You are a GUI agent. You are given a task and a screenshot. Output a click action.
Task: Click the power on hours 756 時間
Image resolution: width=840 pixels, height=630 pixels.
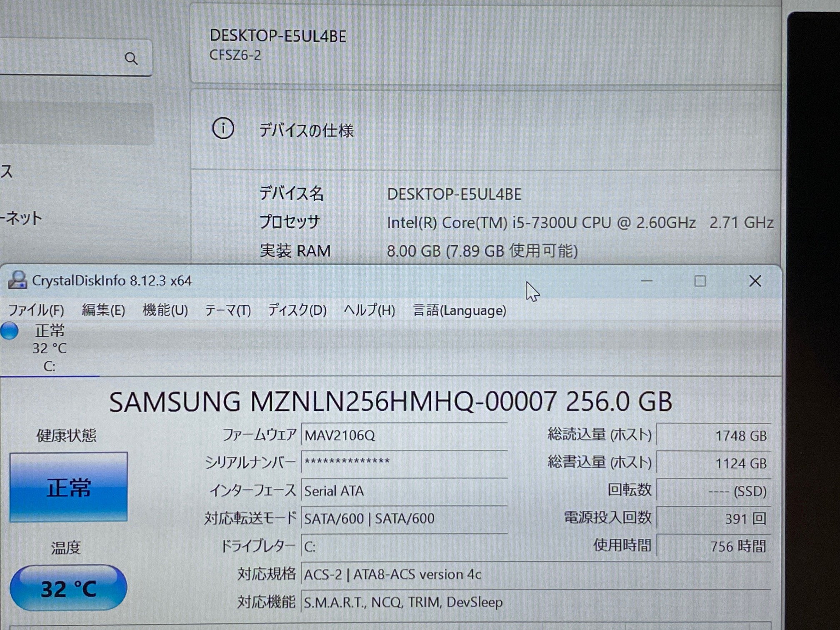click(714, 546)
